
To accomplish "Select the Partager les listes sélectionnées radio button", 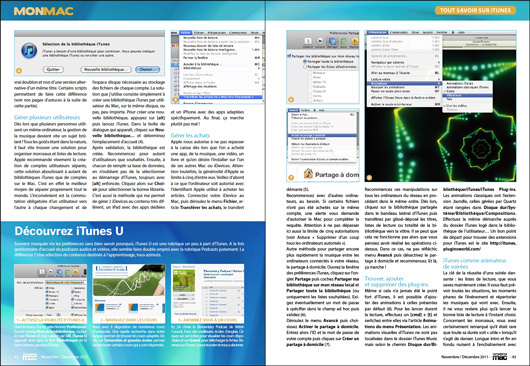I will [305, 67].
